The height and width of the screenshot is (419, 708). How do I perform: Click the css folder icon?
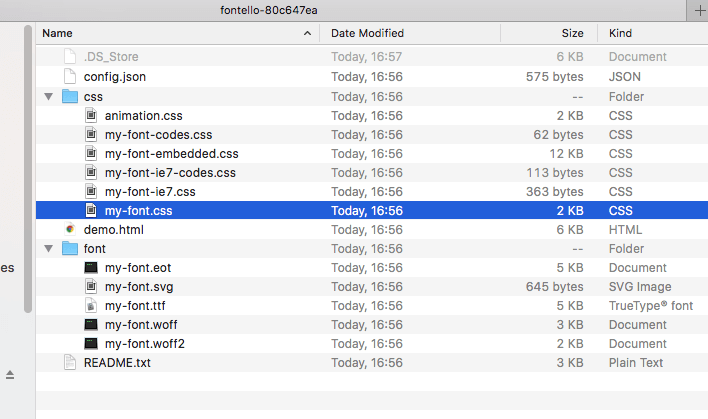click(70, 96)
